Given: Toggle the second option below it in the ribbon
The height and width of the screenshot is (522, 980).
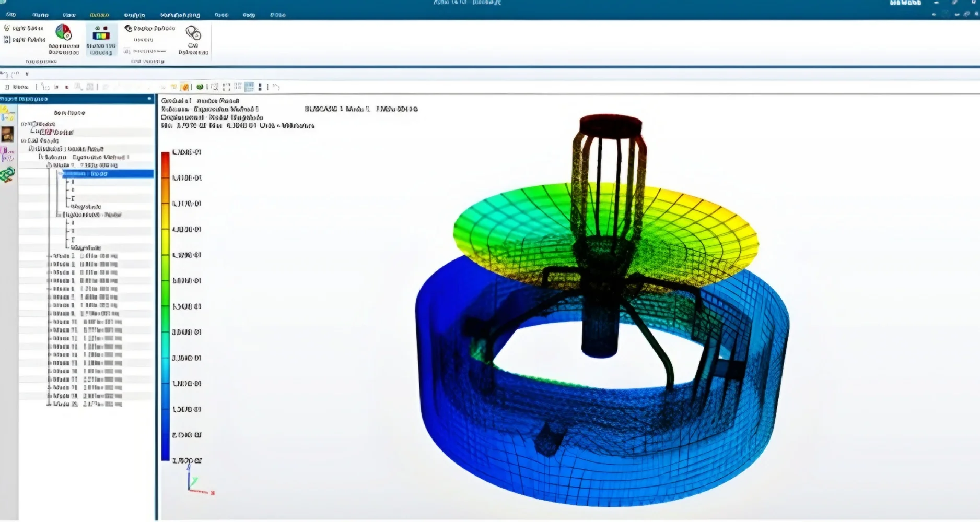Looking at the screenshot, I should (x=7, y=40).
